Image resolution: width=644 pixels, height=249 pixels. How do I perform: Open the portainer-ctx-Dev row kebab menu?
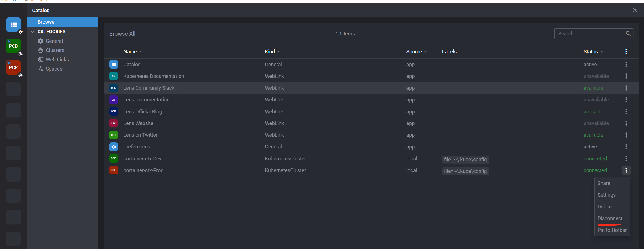click(x=626, y=158)
